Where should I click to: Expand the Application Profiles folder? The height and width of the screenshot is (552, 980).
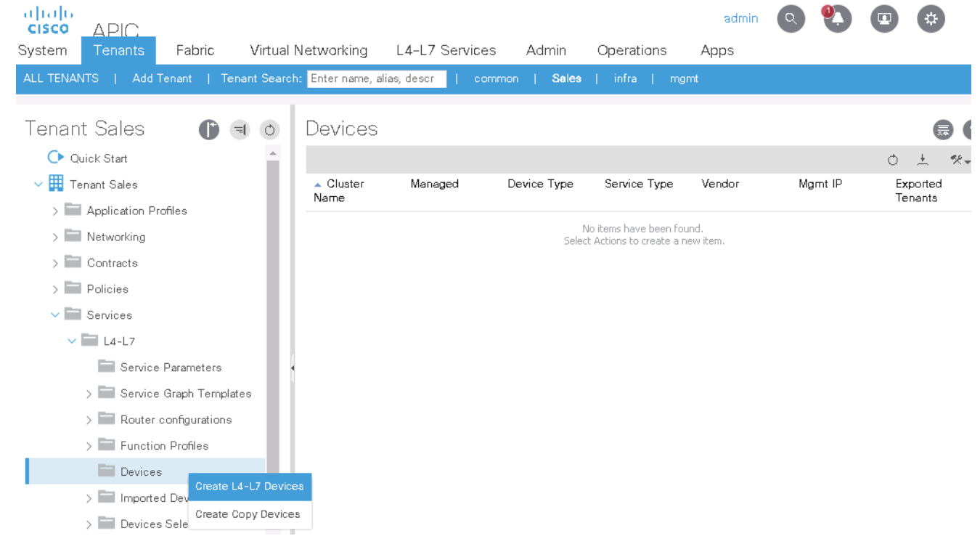click(x=55, y=211)
